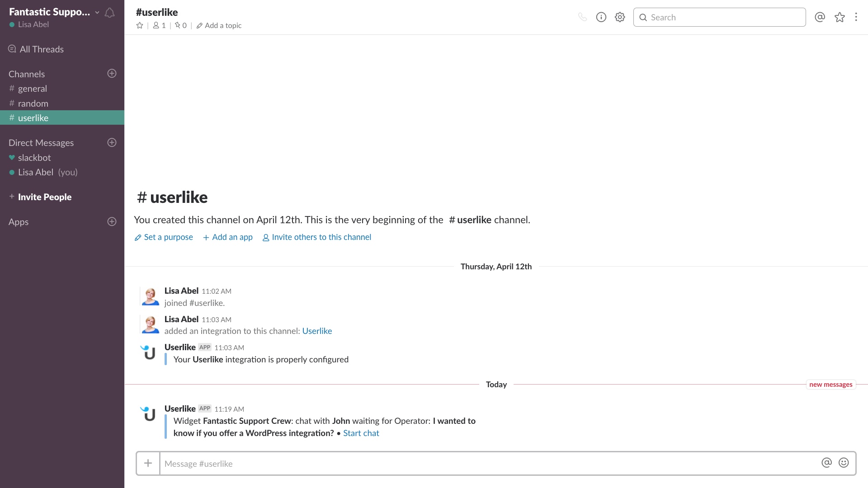Click Userlike app logo on 11:19 message
The height and width of the screenshot is (488, 868).
click(x=148, y=414)
